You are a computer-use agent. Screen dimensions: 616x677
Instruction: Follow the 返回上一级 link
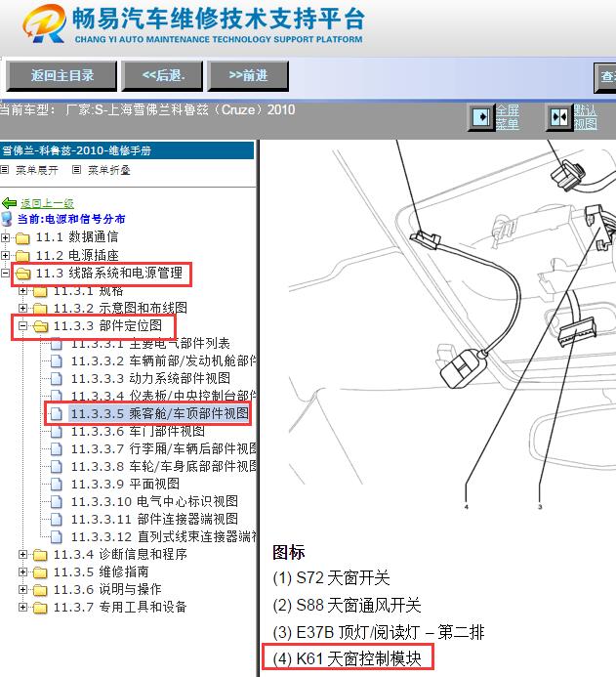click(47, 203)
